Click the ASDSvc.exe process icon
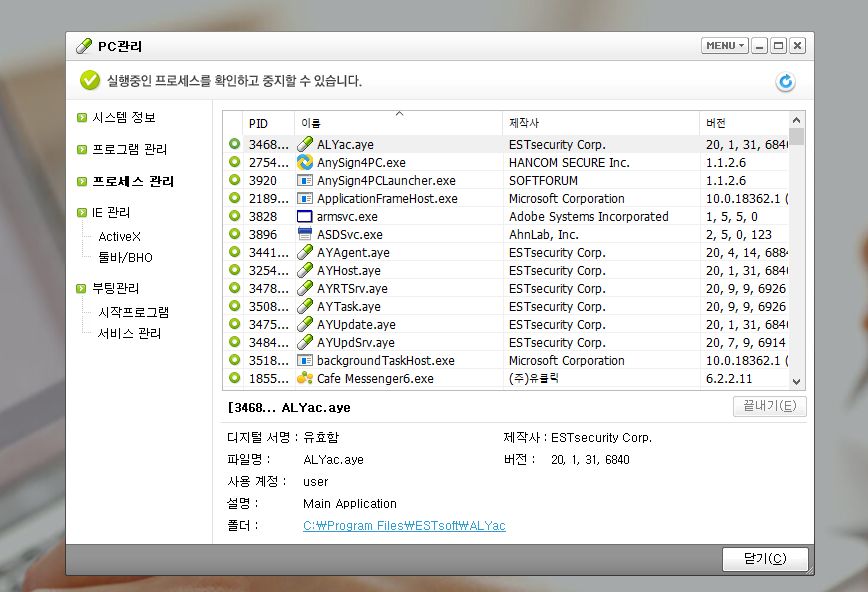 (304, 234)
